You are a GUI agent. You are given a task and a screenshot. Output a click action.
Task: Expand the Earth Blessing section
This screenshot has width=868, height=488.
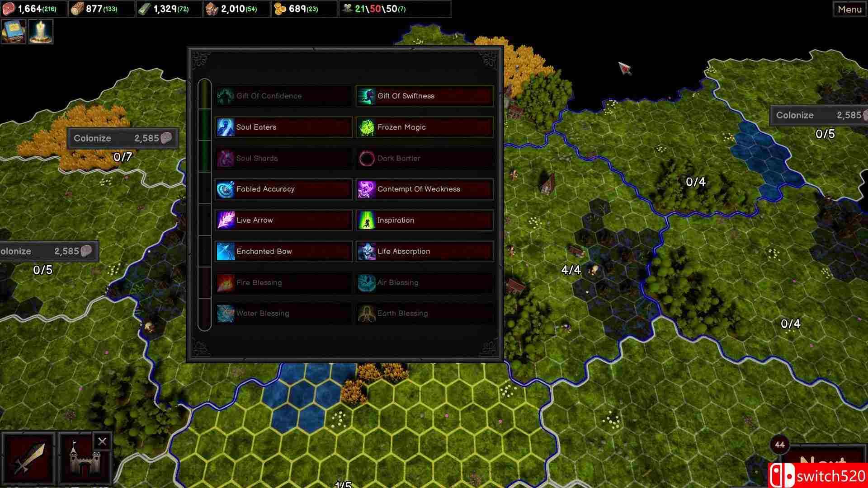[x=424, y=313]
